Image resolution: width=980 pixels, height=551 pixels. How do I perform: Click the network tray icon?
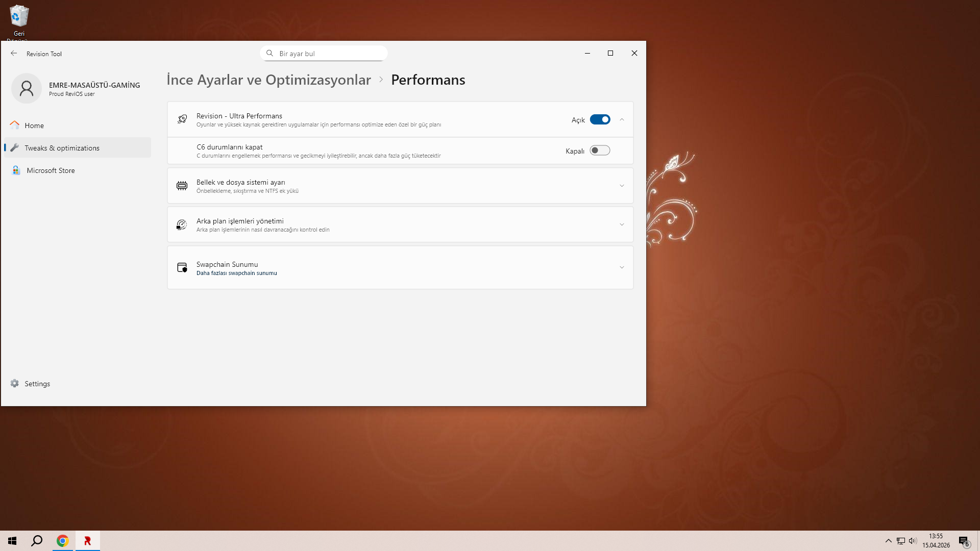tap(901, 541)
